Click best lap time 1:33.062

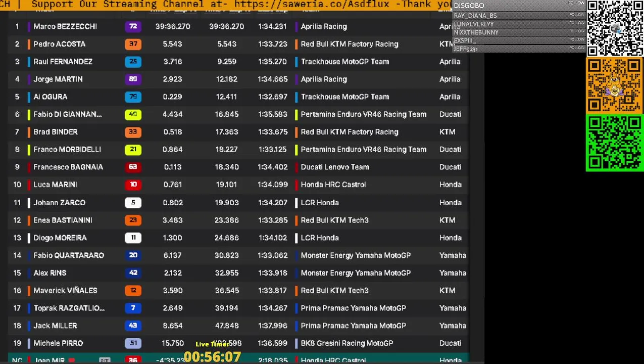273,255
